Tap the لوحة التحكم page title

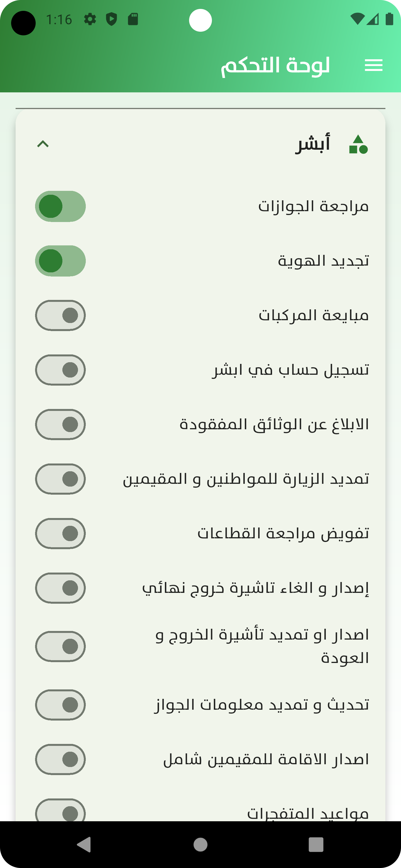click(x=275, y=65)
